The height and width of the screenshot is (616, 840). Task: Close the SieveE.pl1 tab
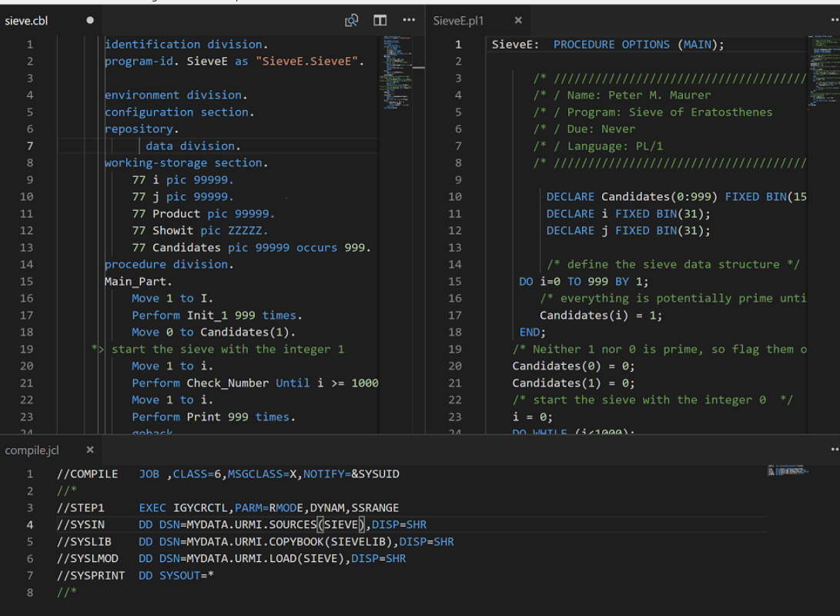coord(518,21)
